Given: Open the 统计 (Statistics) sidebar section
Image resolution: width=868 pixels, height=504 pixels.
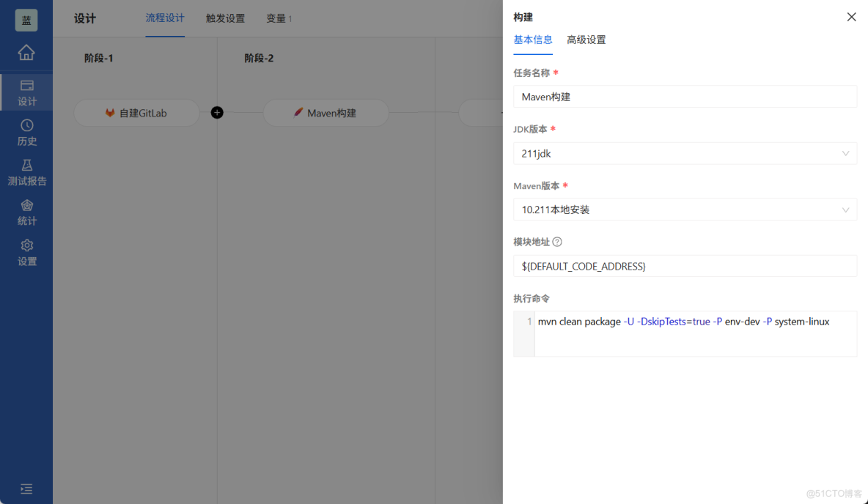Looking at the screenshot, I should (x=26, y=213).
